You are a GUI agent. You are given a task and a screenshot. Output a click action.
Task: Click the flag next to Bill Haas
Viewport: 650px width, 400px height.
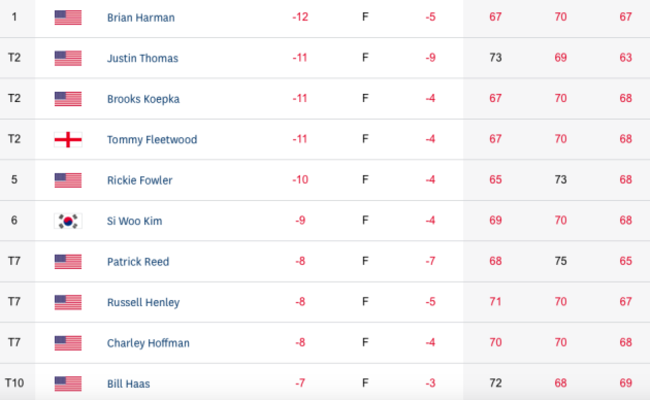tap(68, 383)
